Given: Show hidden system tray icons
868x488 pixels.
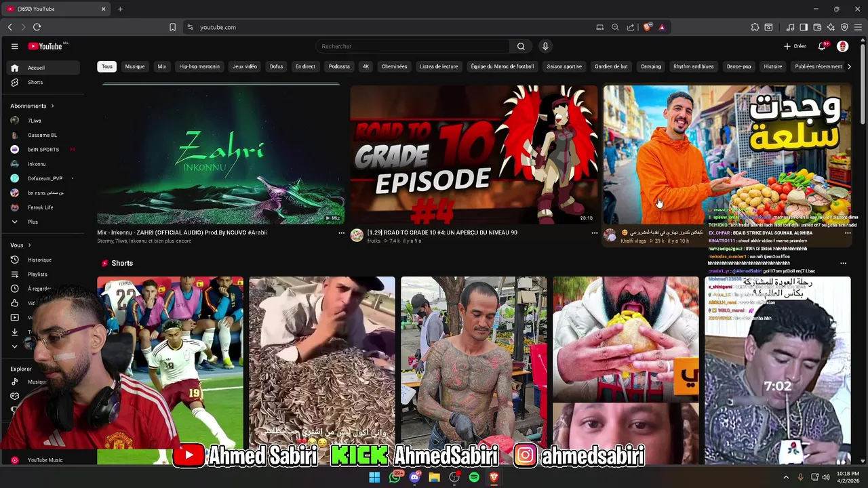Looking at the screenshot, I should (x=786, y=477).
